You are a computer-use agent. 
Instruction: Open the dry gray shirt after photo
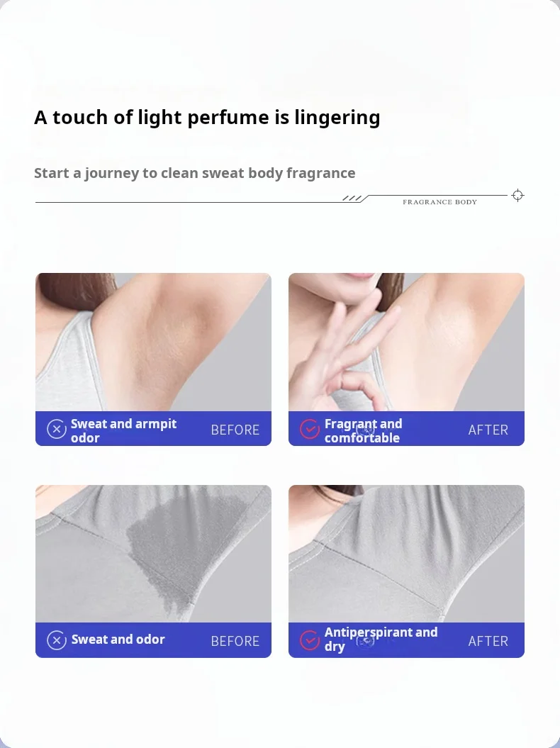pyautogui.click(x=406, y=554)
